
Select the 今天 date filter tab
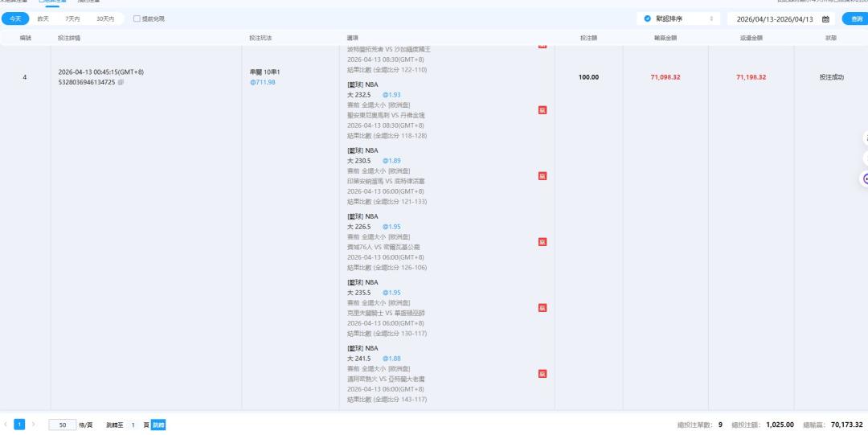[14, 18]
